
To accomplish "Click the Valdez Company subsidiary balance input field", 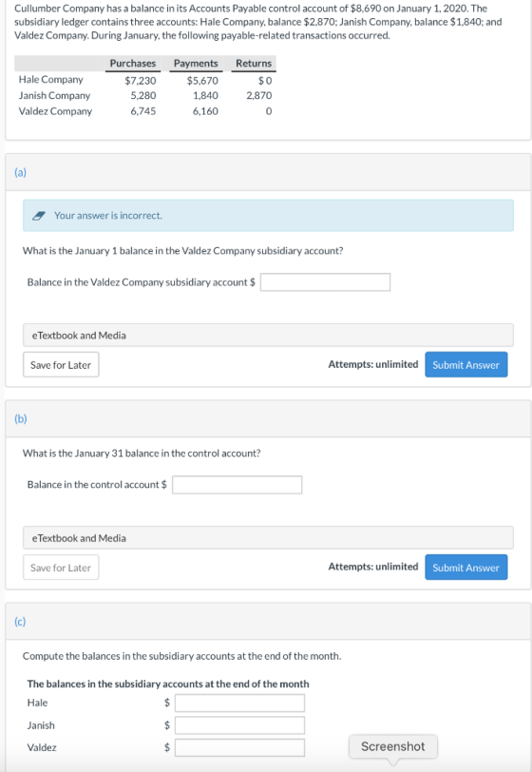I will coord(325,282).
